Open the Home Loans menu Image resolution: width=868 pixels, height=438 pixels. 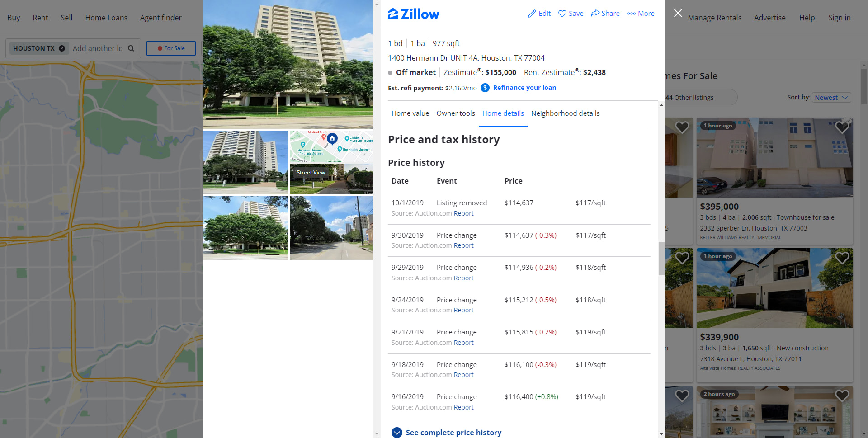106,18
